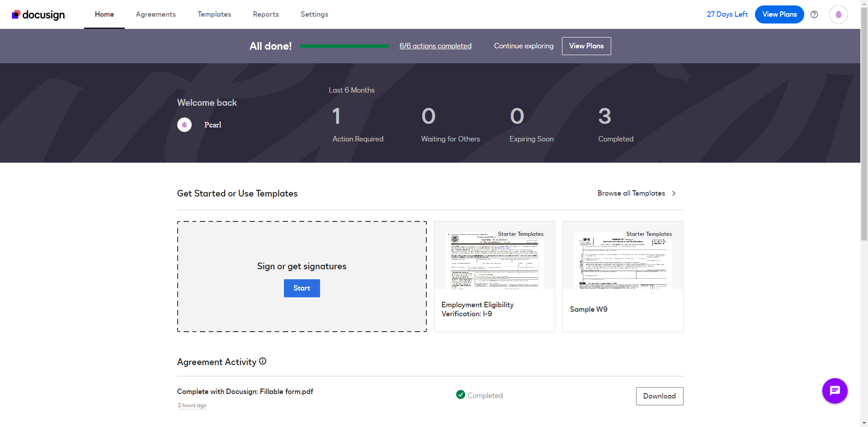
Task: Click the Docusign logo
Action: 38,15
